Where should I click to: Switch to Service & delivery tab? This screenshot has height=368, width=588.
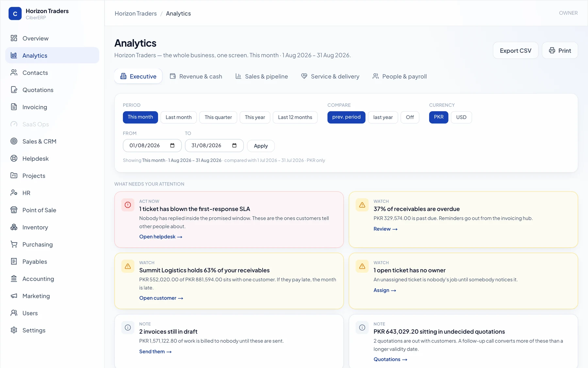(330, 76)
